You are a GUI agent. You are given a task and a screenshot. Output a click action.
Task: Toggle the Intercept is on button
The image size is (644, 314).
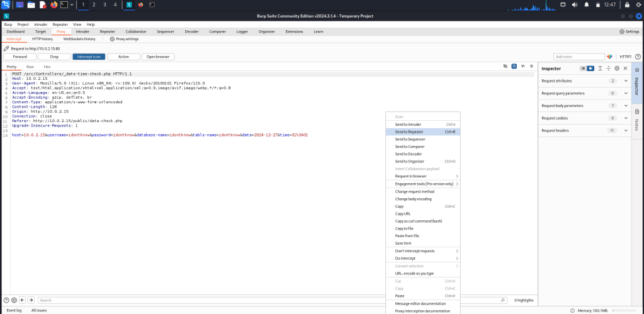tap(89, 57)
